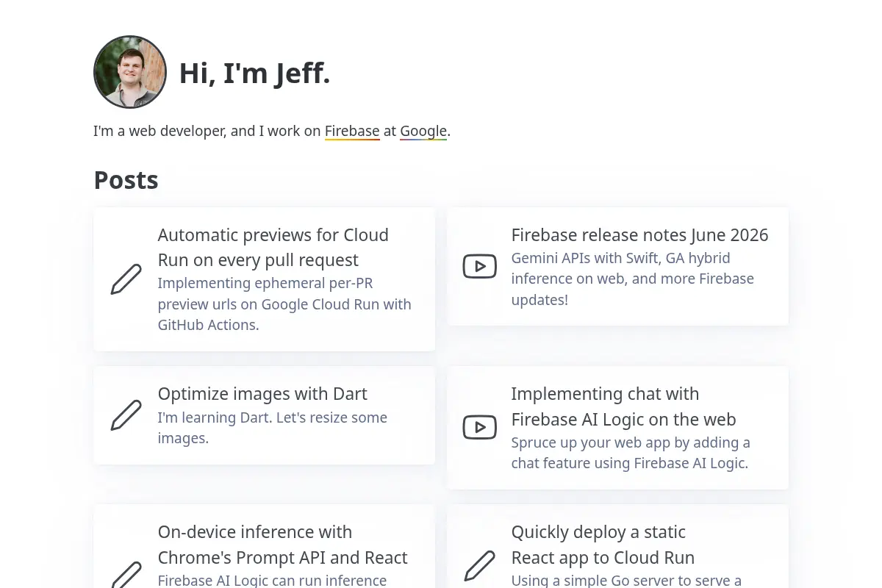Click description 'I'm learning Dart' text
Image resolution: width=882 pixels, height=588 pixels.
pyautogui.click(x=272, y=428)
